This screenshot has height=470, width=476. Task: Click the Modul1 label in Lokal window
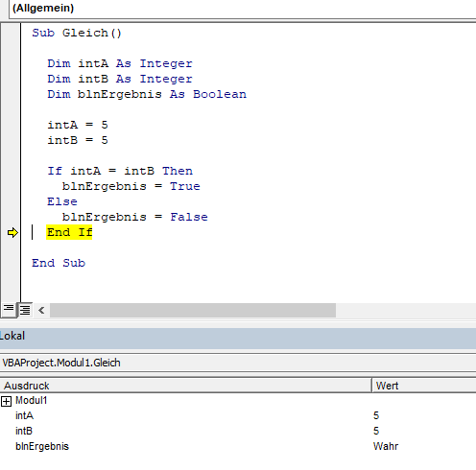[32, 400]
